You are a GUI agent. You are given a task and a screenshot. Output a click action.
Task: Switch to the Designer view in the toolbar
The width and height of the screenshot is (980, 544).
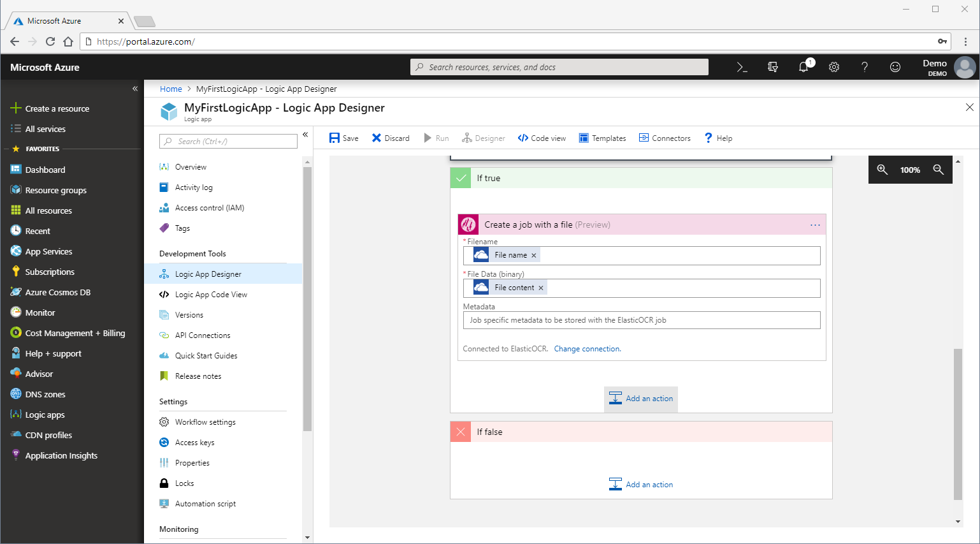[x=484, y=138]
